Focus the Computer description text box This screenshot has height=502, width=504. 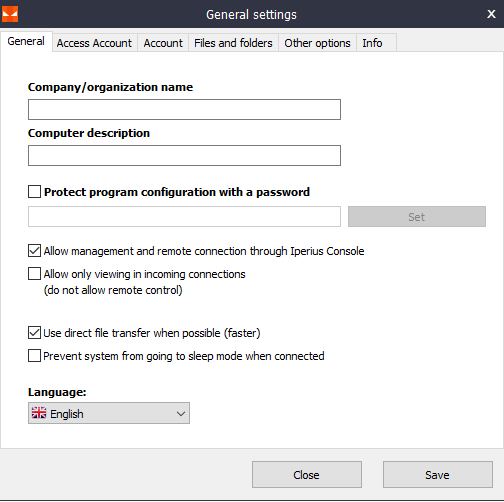[184, 155]
